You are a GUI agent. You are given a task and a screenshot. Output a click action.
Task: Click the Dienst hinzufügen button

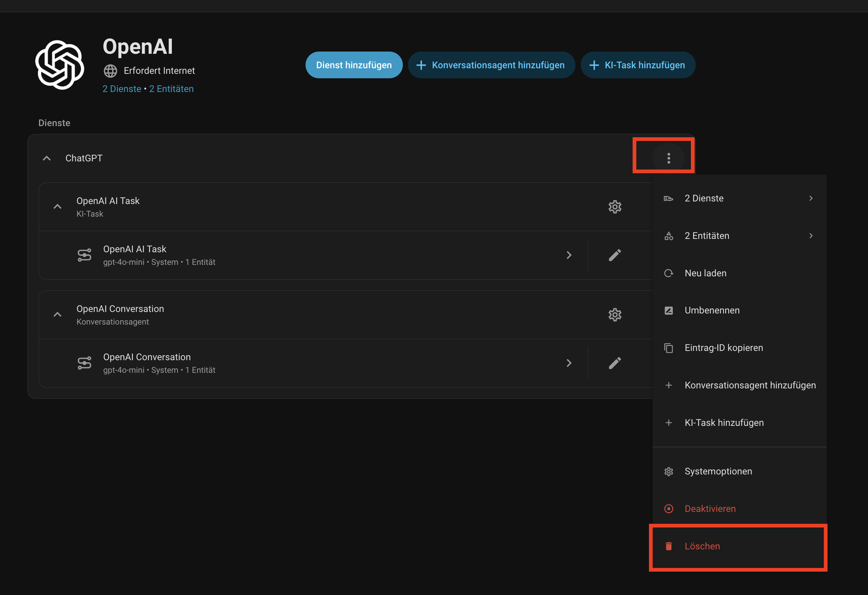click(354, 65)
